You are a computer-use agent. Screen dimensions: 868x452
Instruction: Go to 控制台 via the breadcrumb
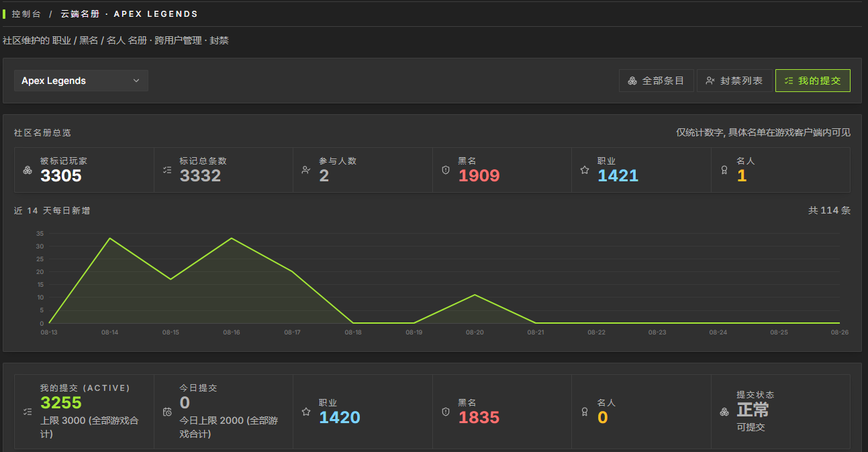[x=26, y=13]
